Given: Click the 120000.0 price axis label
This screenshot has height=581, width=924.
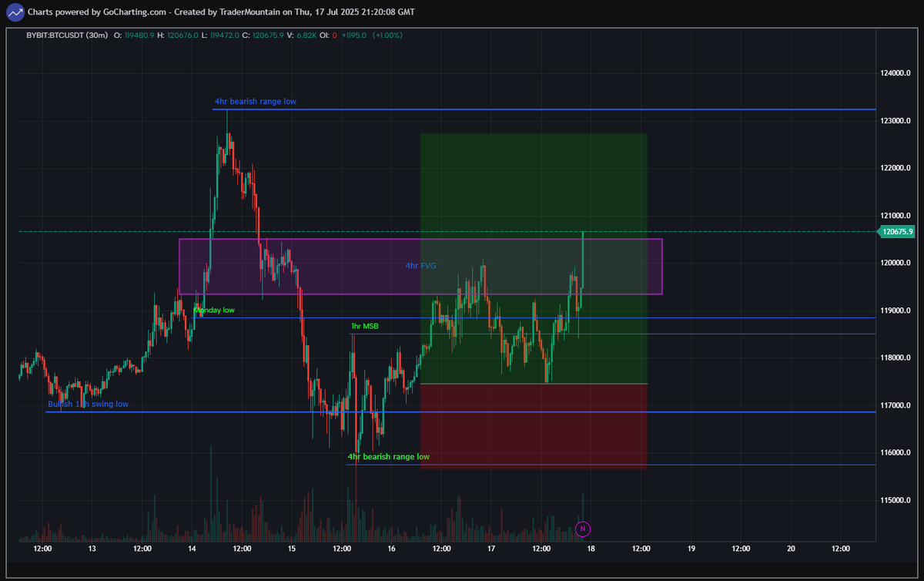Looking at the screenshot, I should [897, 263].
